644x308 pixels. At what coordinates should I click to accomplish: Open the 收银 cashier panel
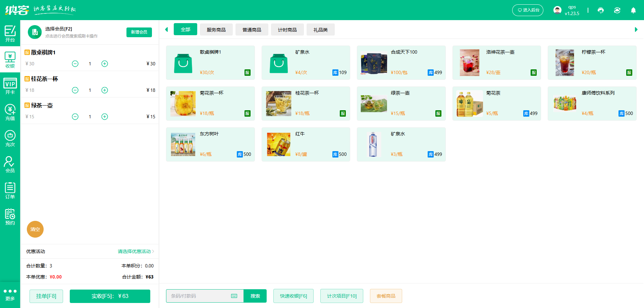pos(10,59)
